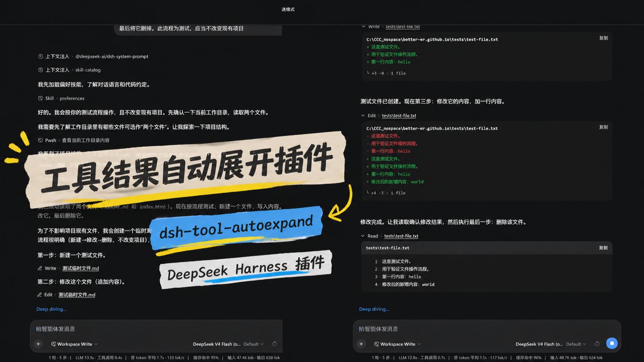
Task: Stop generation with the blue stop button
Action: [x=612, y=343]
